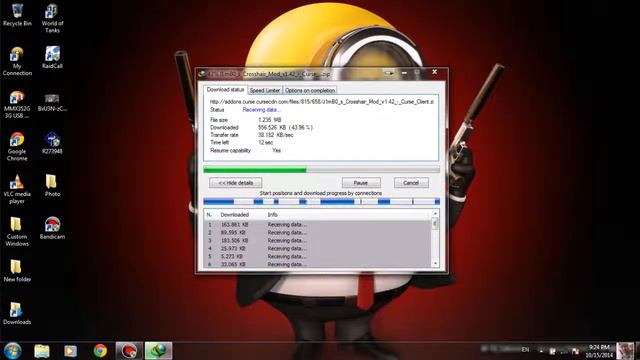
Task: Switch to the Download status tab
Action: pyautogui.click(x=225, y=89)
